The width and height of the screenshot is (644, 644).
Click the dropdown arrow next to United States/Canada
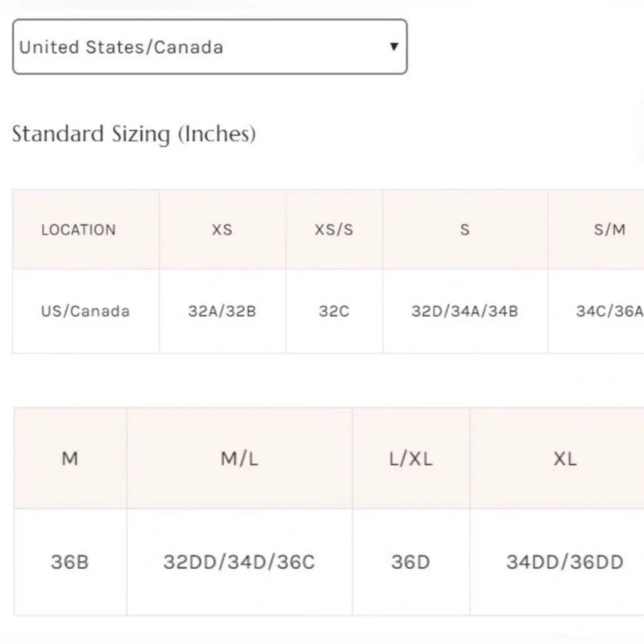point(394,46)
